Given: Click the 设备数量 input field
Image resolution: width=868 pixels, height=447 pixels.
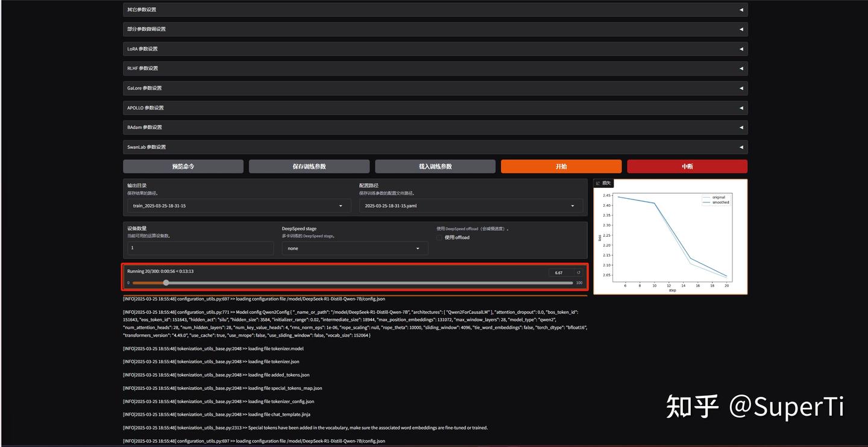Looking at the screenshot, I should [200, 248].
